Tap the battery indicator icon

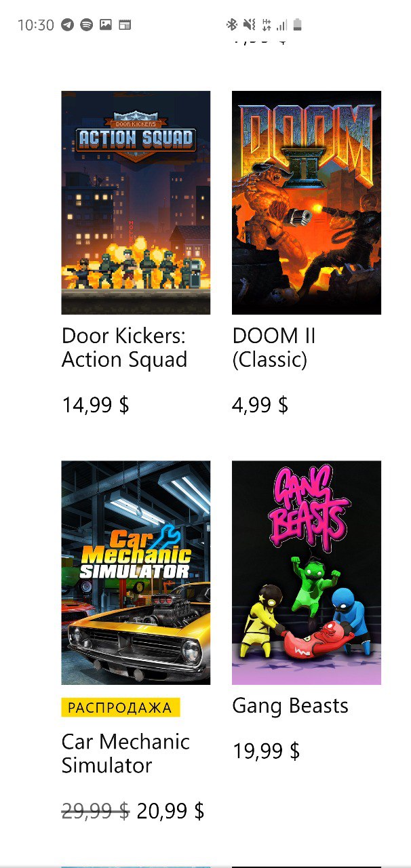pos(297,25)
